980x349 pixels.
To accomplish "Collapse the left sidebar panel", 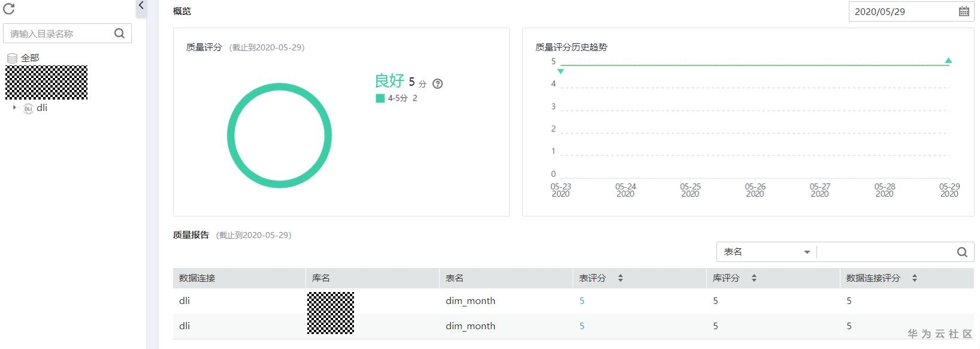I will [x=141, y=6].
